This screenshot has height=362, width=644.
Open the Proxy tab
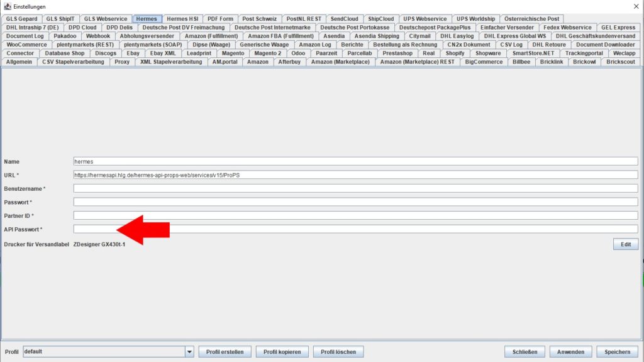(x=122, y=62)
